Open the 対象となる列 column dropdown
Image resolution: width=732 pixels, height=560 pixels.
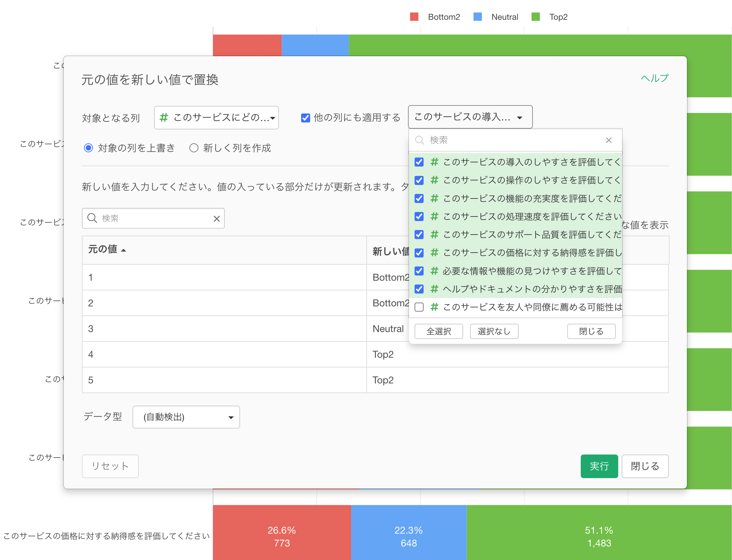pyautogui.click(x=216, y=118)
